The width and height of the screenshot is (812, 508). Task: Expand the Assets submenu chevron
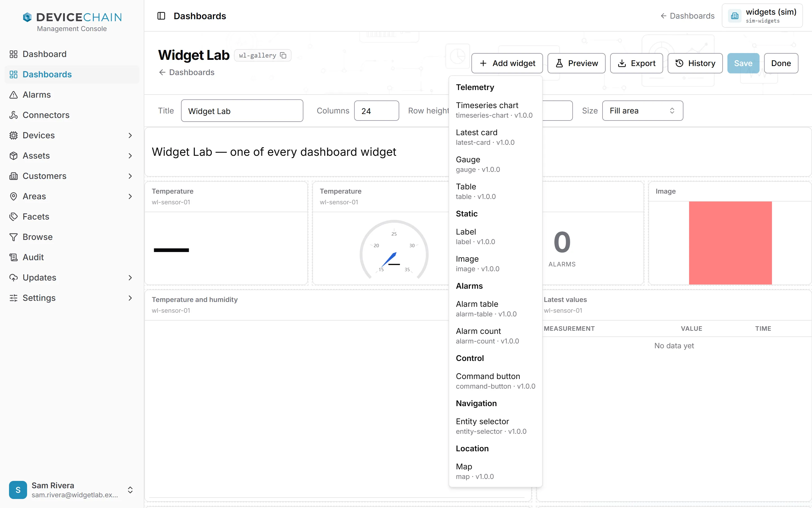tap(130, 156)
